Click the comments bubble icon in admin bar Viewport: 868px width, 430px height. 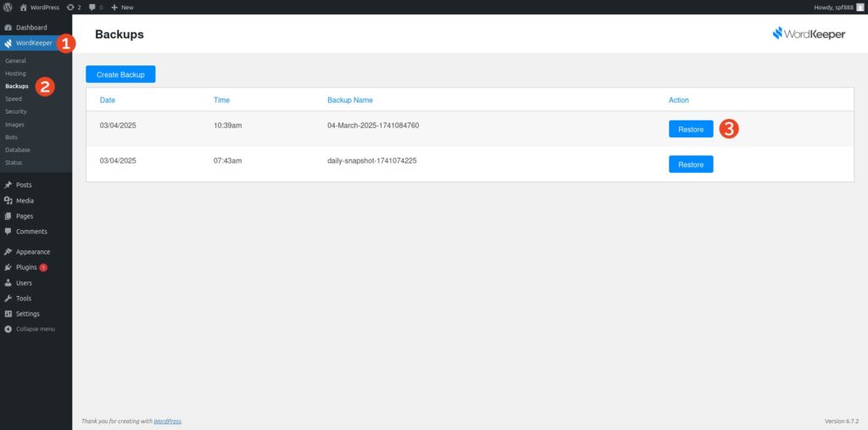coord(94,7)
